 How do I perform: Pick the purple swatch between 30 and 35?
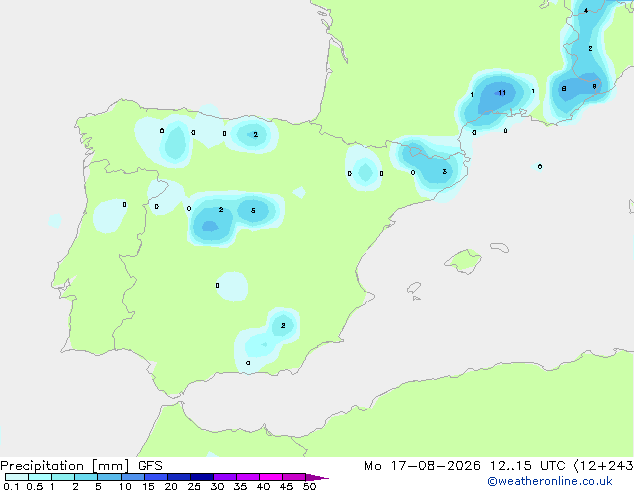225,477
